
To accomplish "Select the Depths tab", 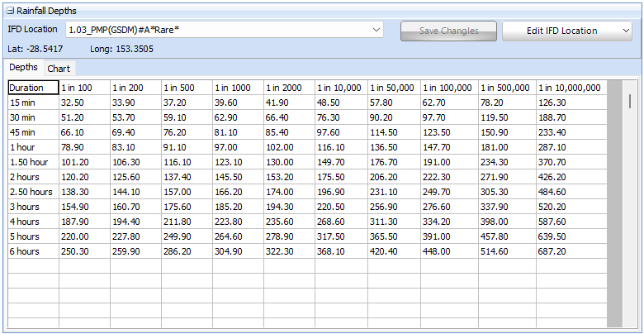I will tap(23, 67).
